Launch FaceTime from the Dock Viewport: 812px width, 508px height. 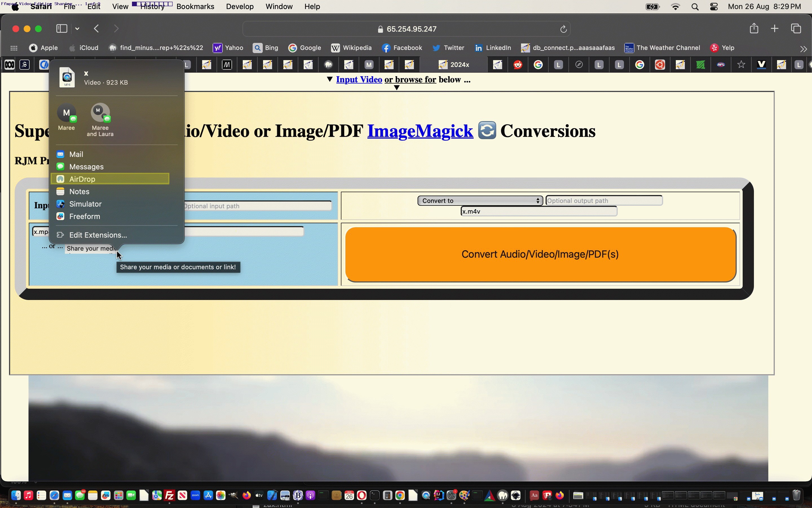[131, 495]
